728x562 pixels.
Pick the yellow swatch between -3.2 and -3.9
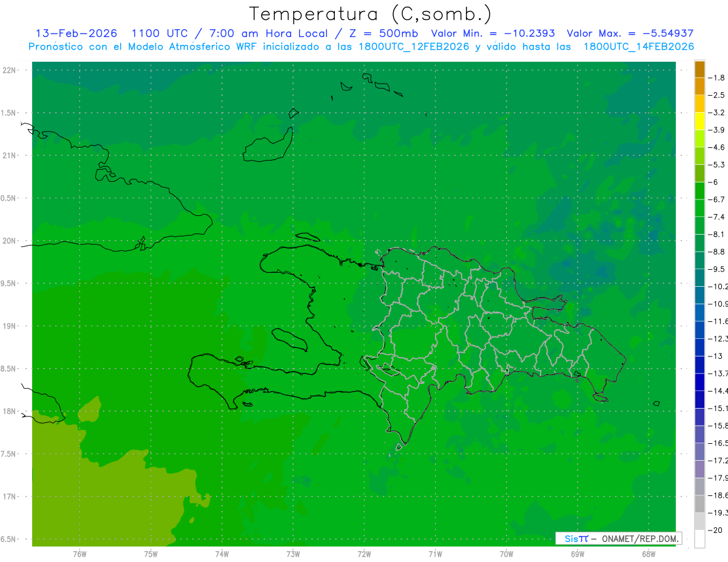click(699, 121)
